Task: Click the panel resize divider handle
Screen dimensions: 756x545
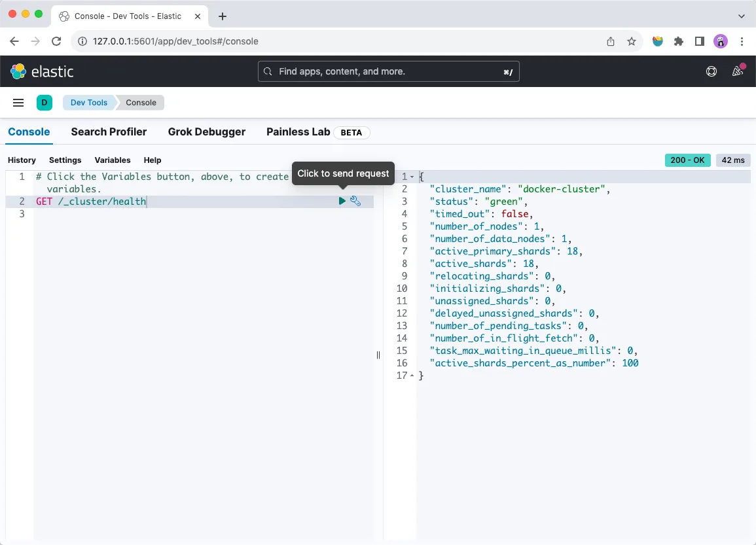Action: click(378, 355)
